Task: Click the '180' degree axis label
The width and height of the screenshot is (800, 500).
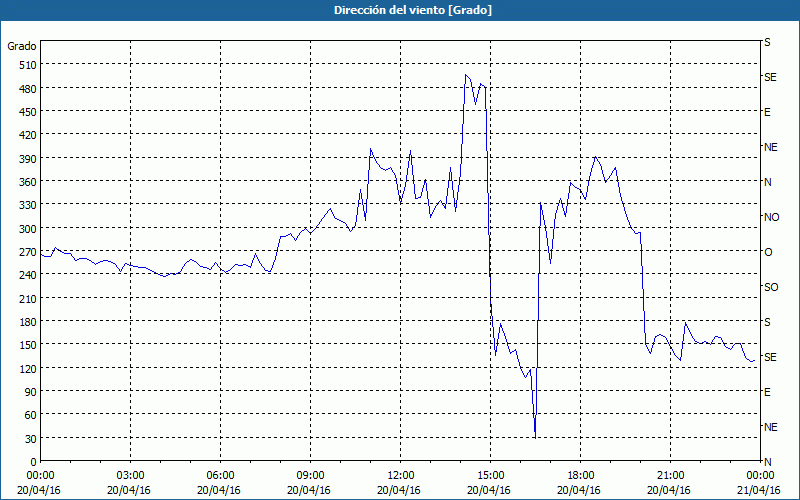Action: click(28, 322)
